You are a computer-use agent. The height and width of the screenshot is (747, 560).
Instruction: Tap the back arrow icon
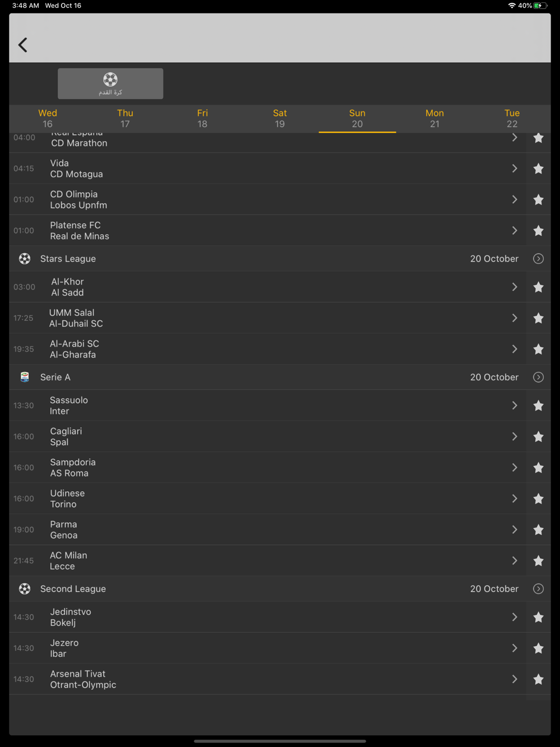tap(23, 45)
